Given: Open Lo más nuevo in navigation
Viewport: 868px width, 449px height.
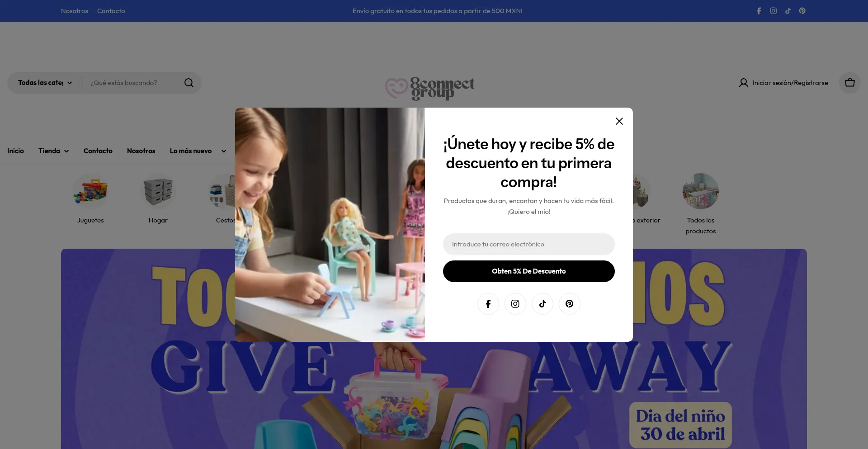Looking at the screenshot, I should tap(191, 151).
